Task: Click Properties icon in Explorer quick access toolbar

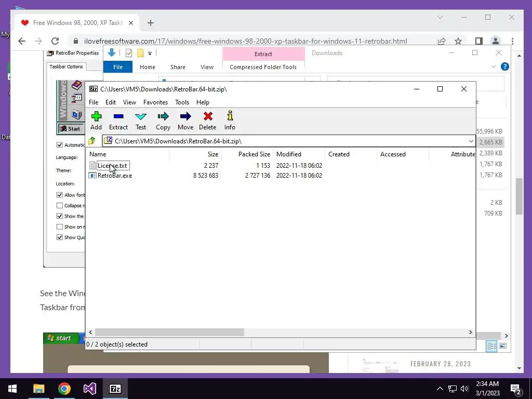Action: click(x=129, y=52)
